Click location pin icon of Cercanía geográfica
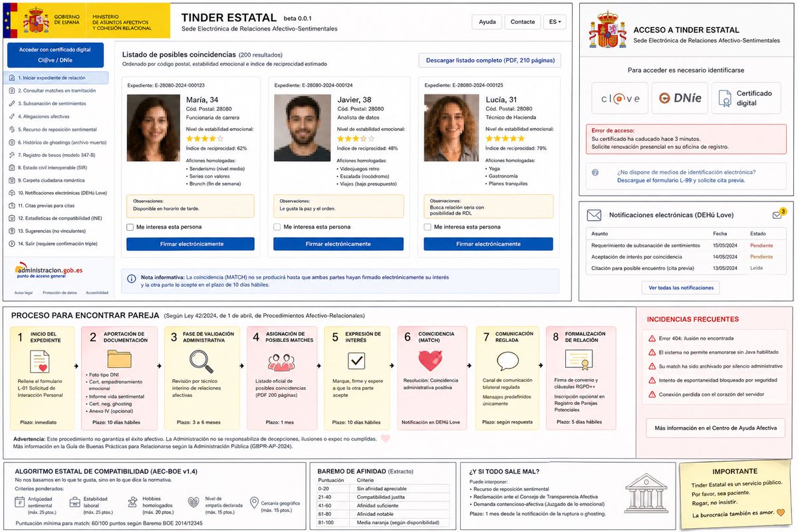This screenshot has height=532, width=798. coord(254,502)
